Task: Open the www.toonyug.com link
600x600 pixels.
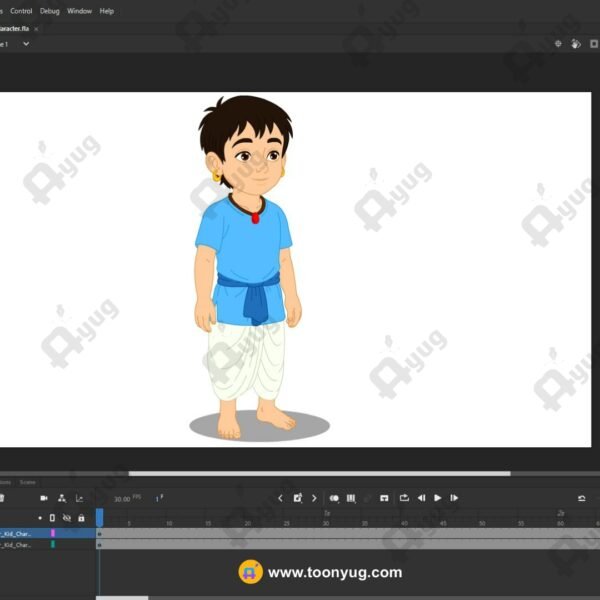Action: pos(335,572)
